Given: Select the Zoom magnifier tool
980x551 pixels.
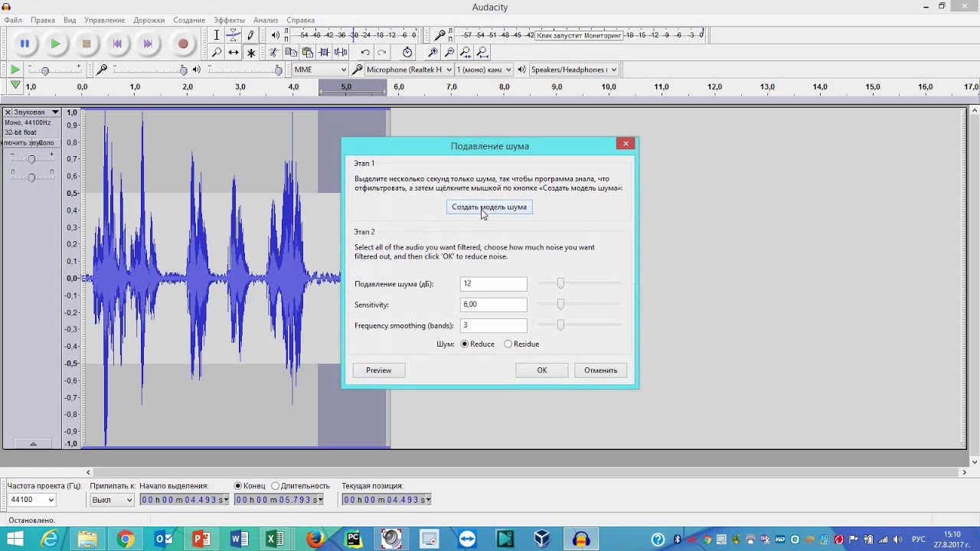Looking at the screenshot, I should pos(217,53).
